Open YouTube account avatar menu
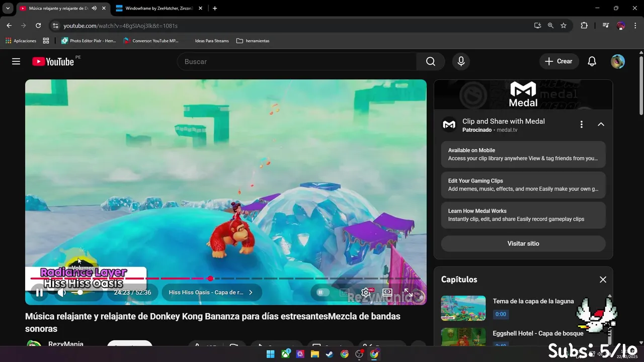The height and width of the screenshot is (362, 644). tap(618, 61)
